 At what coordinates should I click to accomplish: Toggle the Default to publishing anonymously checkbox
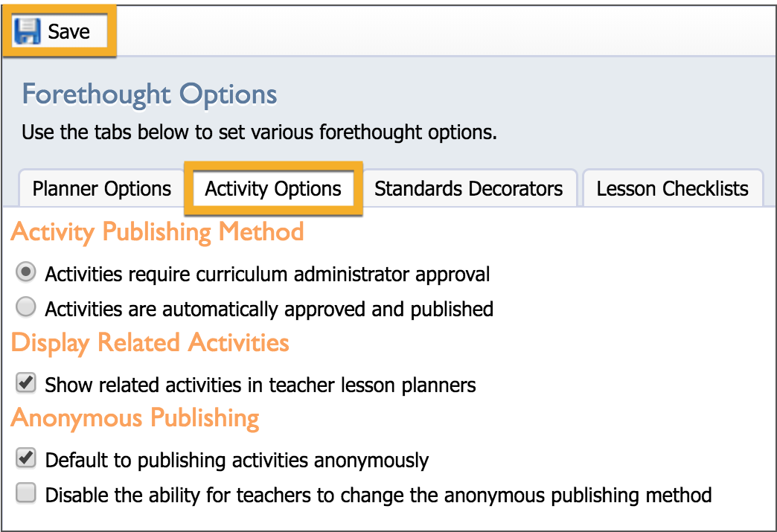click(x=26, y=458)
